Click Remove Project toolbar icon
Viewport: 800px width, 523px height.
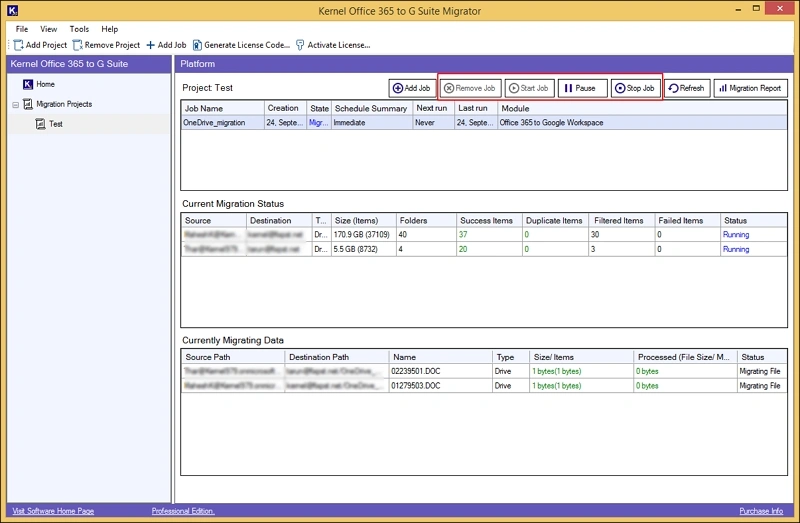[x=77, y=45]
